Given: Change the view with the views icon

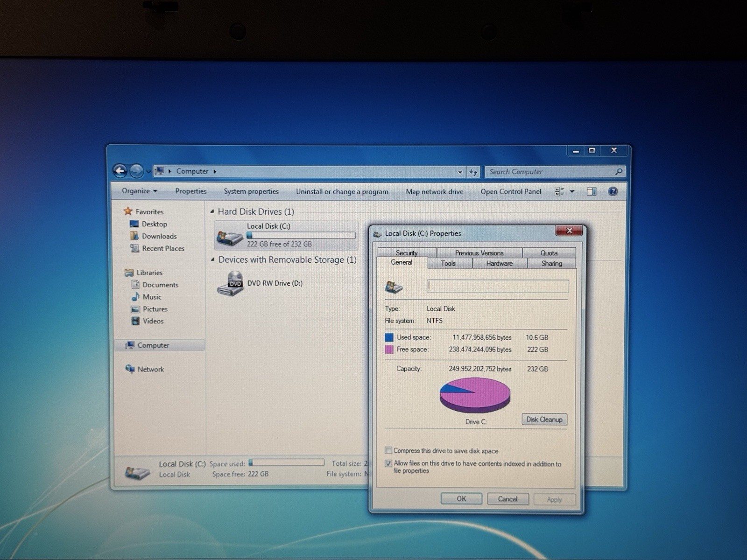Looking at the screenshot, I should [559, 191].
